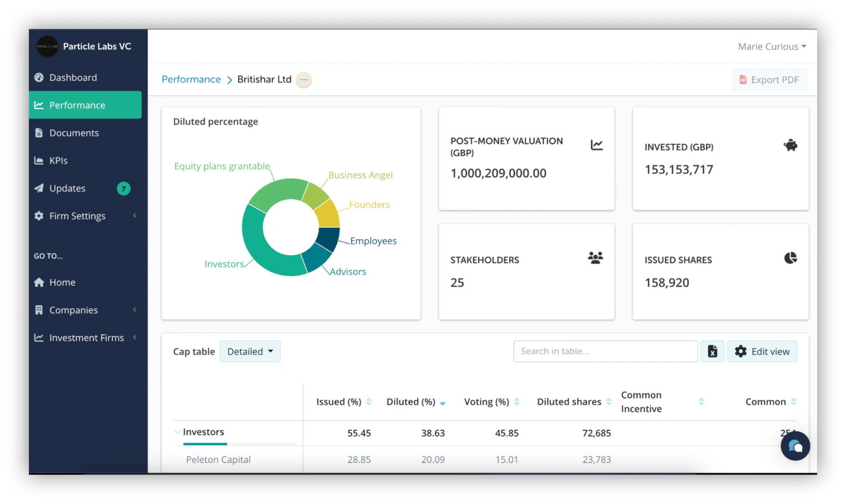Export cap table to Excel icon
This screenshot has height=504, width=846.
(x=713, y=351)
